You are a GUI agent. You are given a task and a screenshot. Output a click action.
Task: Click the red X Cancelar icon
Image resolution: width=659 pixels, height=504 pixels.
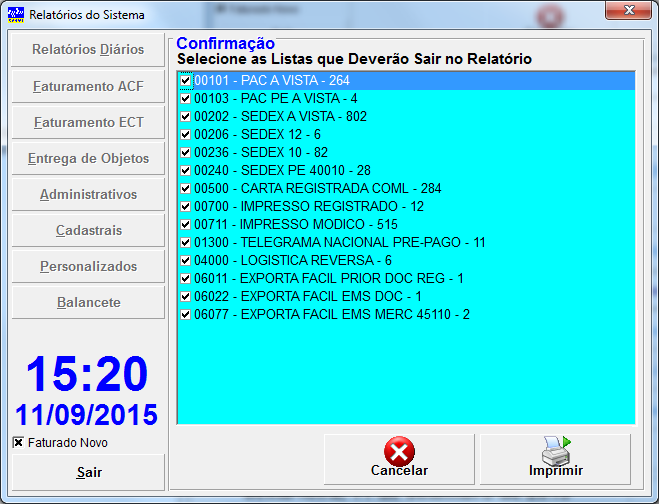(x=399, y=451)
